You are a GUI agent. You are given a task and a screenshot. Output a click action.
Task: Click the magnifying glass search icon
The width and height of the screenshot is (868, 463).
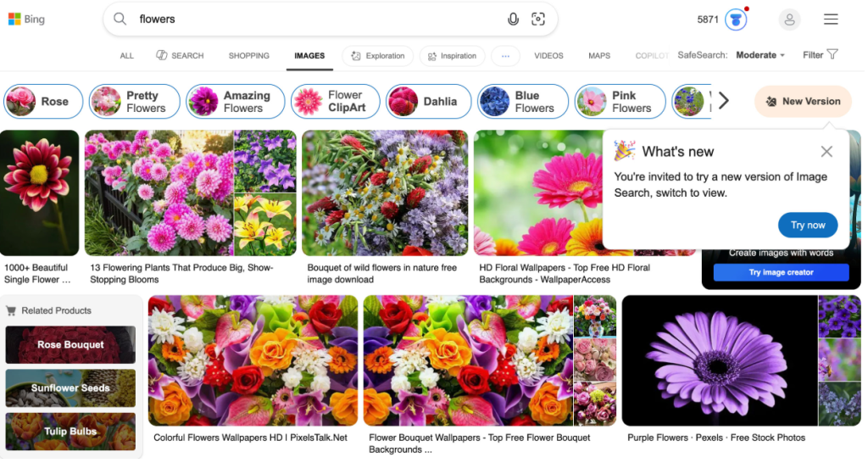pos(120,20)
